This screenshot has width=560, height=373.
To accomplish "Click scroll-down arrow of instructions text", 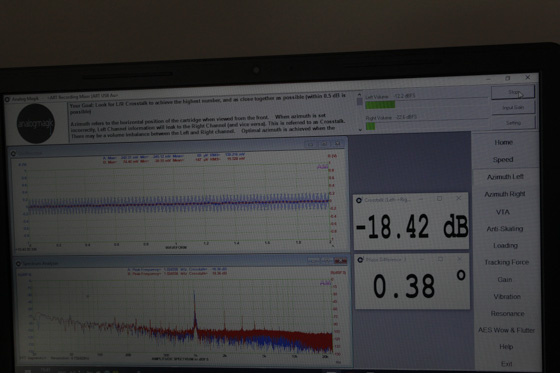I will (360, 130).
